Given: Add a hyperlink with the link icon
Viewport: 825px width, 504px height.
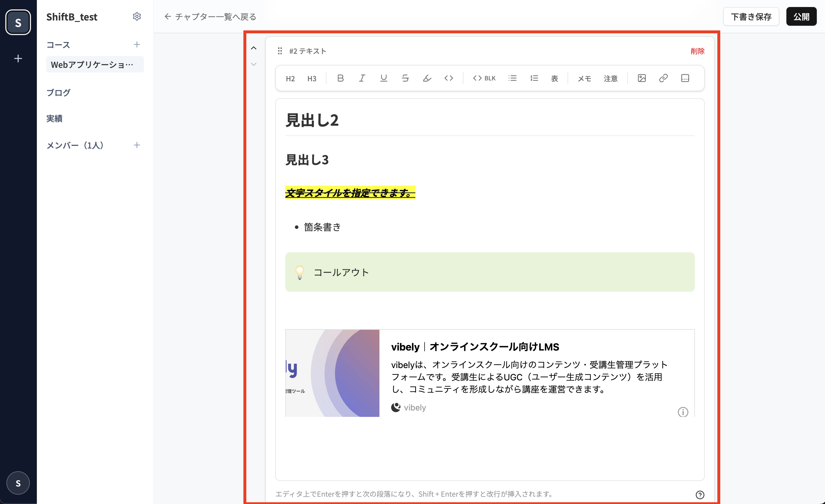Looking at the screenshot, I should point(663,78).
